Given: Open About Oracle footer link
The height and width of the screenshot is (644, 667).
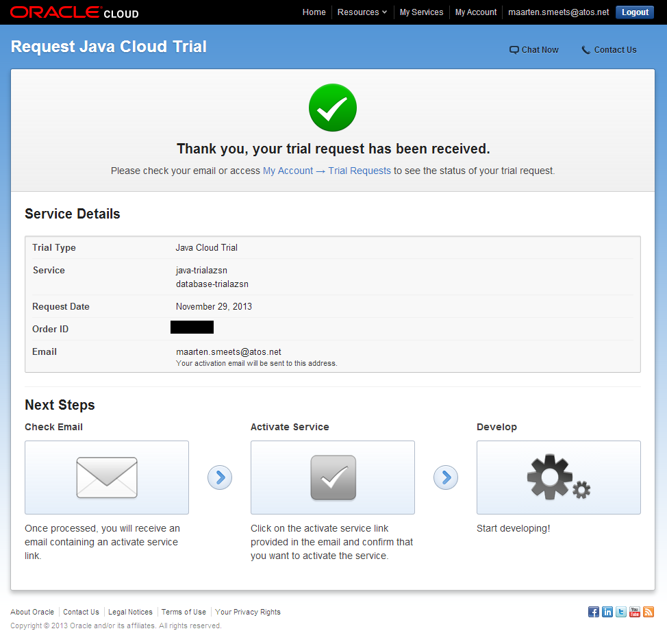Looking at the screenshot, I should point(32,612).
